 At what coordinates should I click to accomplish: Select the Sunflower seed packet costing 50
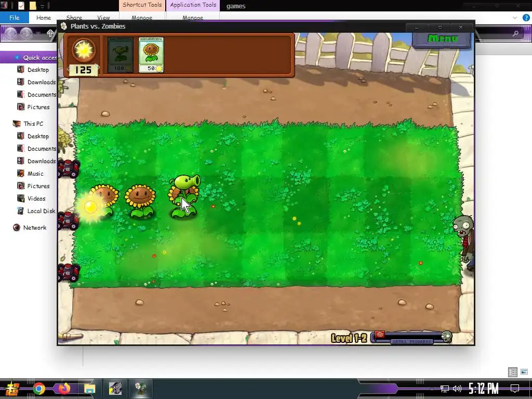[151, 55]
